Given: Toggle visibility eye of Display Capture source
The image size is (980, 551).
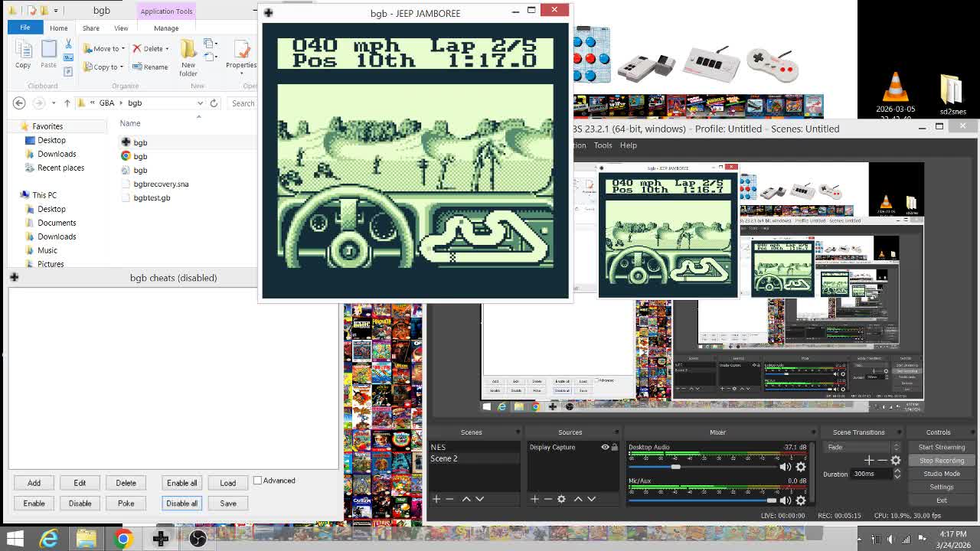Looking at the screenshot, I should 605,447.
